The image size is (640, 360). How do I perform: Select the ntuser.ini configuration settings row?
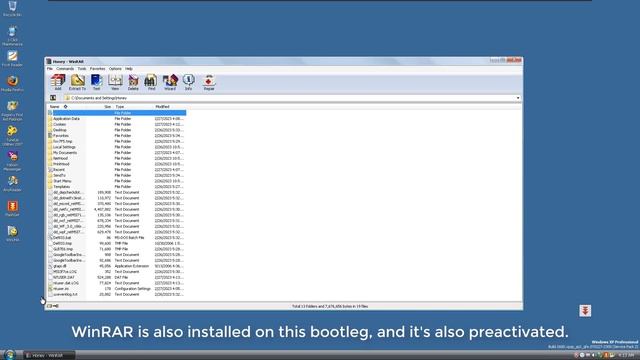[x=117, y=289]
